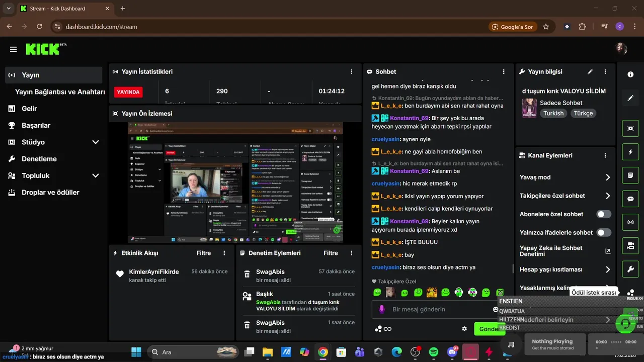Open three-dot menu of Sohbet panel

point(504,72)
